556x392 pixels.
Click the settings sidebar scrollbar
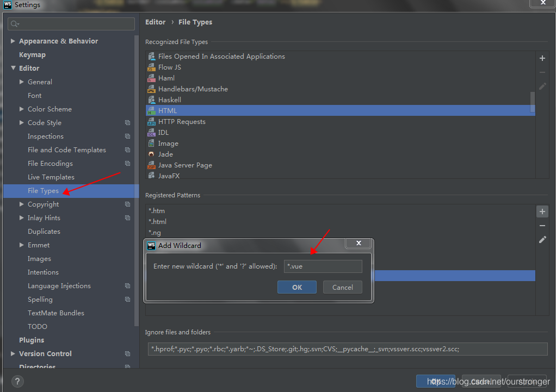coord(137,181)
